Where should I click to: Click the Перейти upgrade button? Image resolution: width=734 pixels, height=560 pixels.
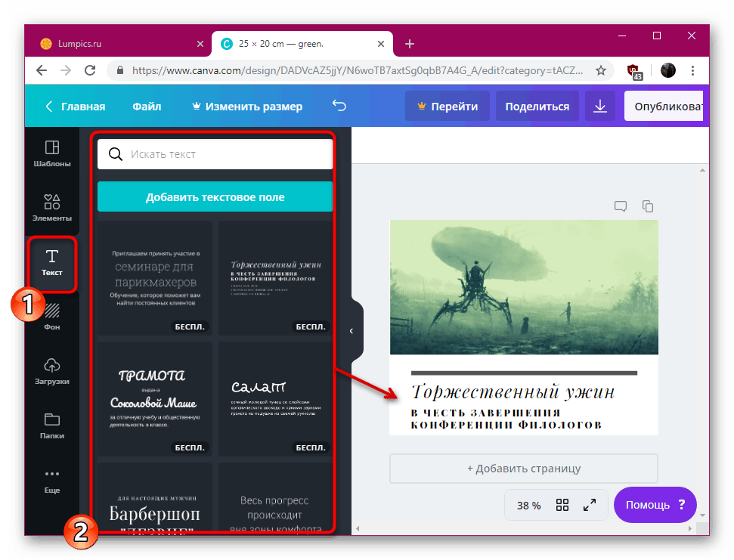coord(448,107)
